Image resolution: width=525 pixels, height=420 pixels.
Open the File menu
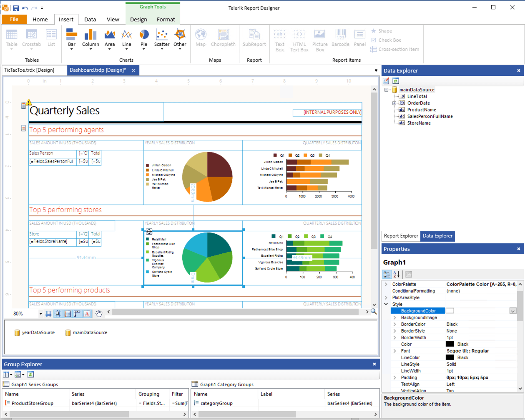click(x=14, y=19)
